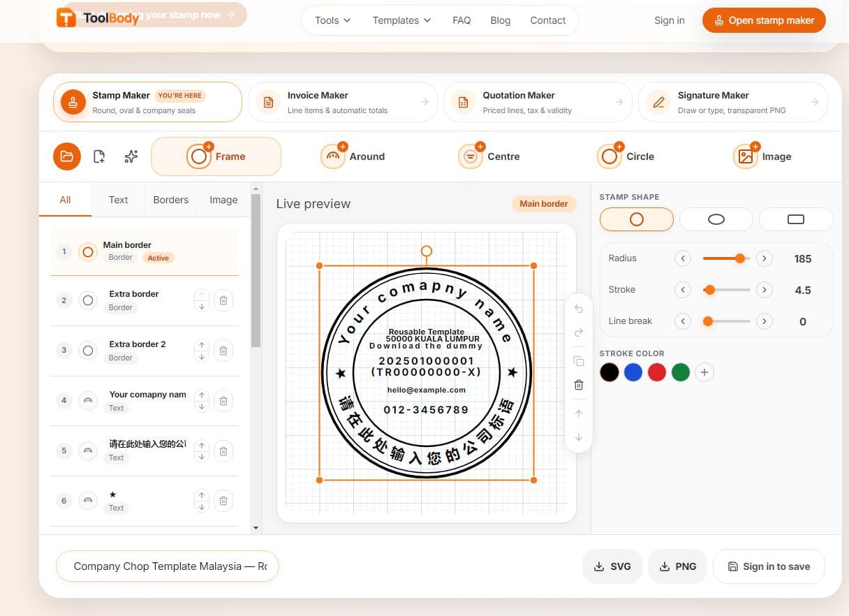Click Sign in to save
The image size is (849, 616).
tap(769, 566)
